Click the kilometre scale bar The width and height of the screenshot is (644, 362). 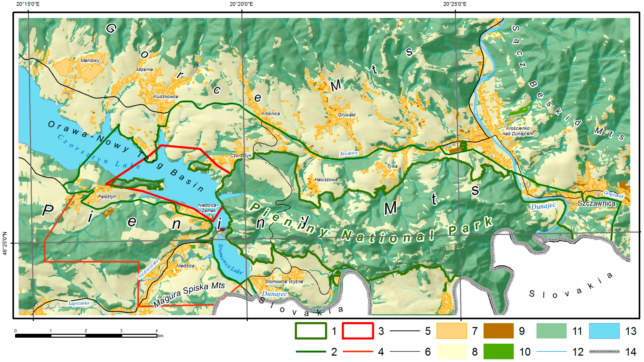tap(86, 336)
